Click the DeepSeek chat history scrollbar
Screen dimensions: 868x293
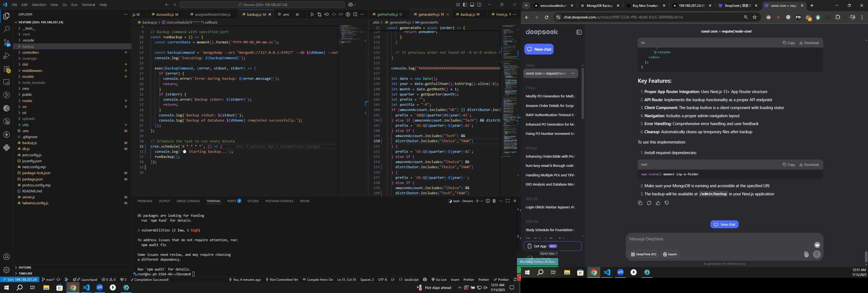pos(583,93)
